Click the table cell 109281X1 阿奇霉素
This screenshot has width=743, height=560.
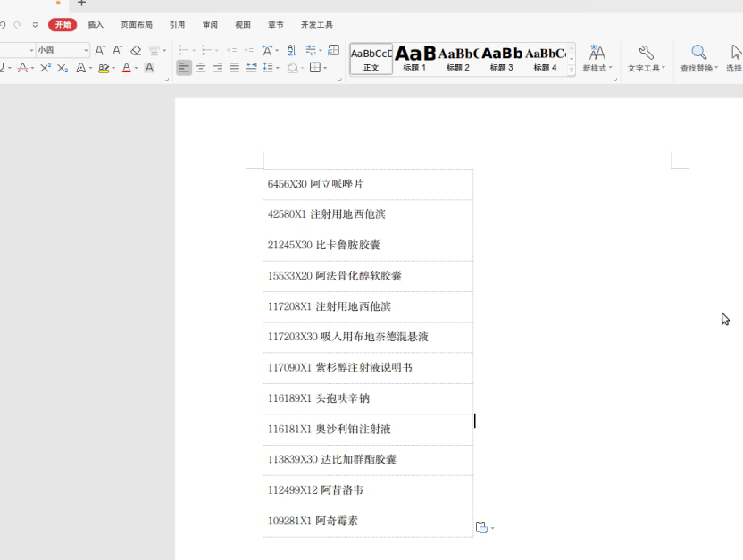[368, 522]
